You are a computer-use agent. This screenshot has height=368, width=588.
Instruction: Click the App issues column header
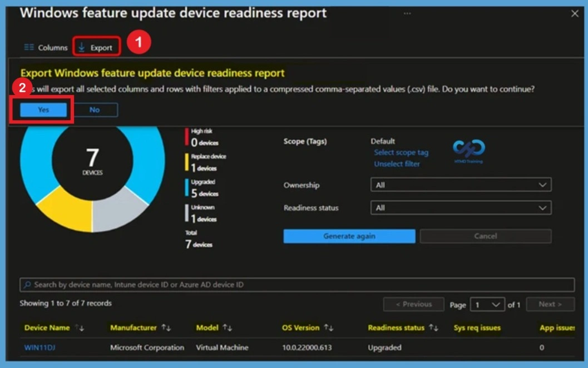[x=557, y=328]
